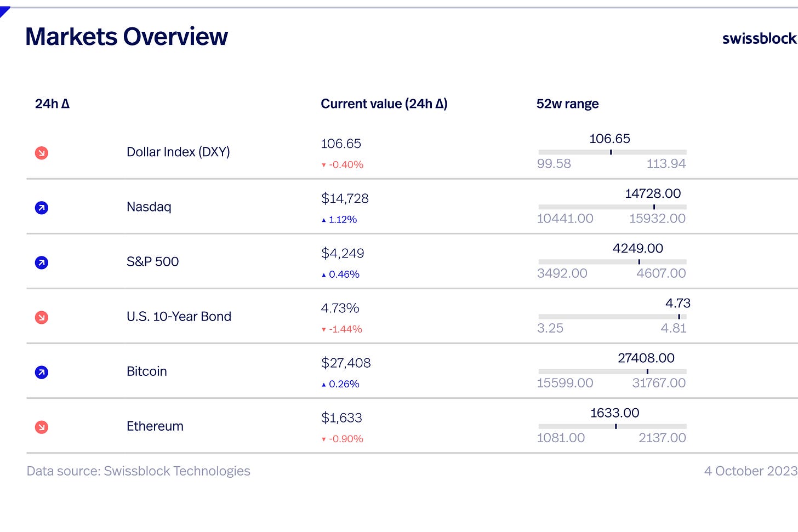798x532 pixels.
Task: Click the 24h Δ column header
Action: [x=52, y=104]
